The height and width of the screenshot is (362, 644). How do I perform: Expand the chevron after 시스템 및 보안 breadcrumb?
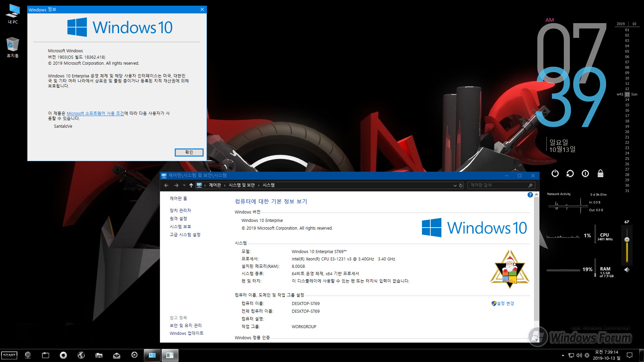tap(259, 185)
